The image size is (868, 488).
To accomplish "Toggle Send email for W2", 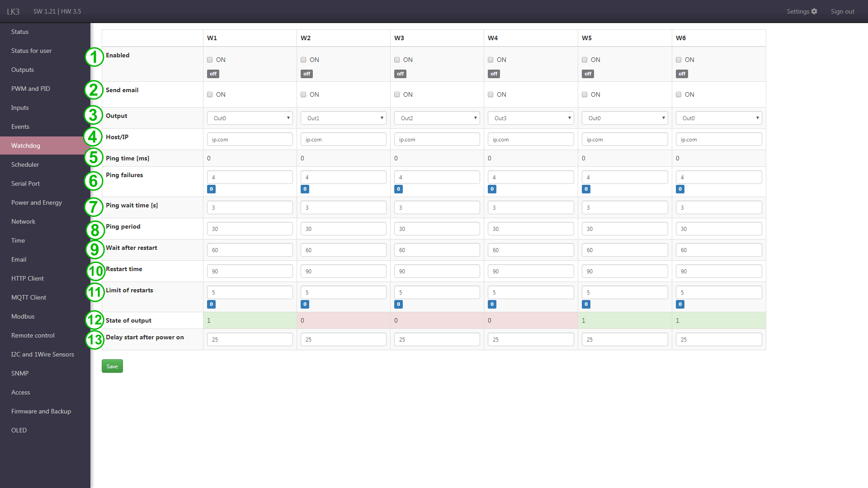I will click(303, 94).
